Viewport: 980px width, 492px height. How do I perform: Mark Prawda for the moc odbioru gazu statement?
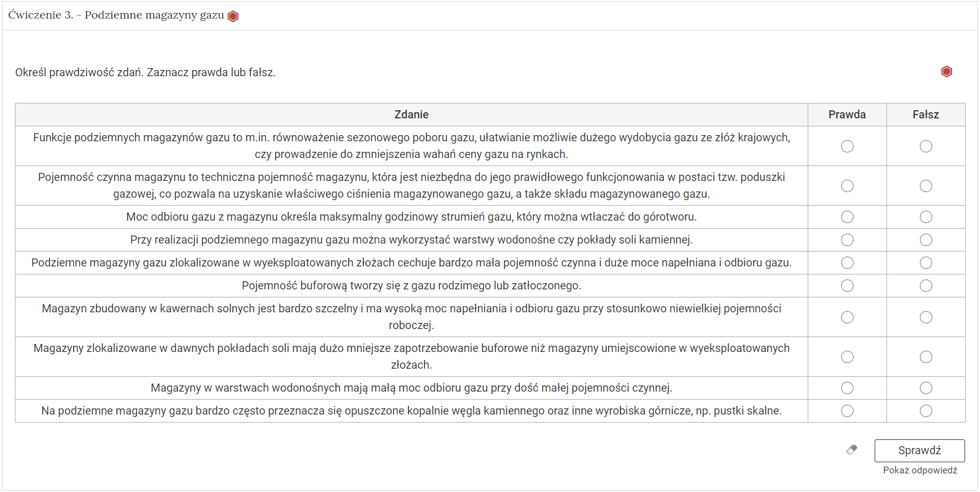coord(847,217)
